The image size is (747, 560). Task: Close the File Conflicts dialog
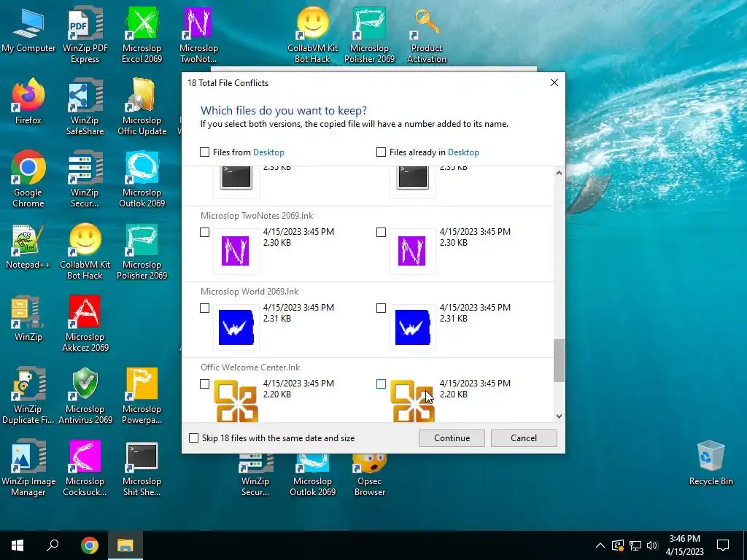[554, 82]
